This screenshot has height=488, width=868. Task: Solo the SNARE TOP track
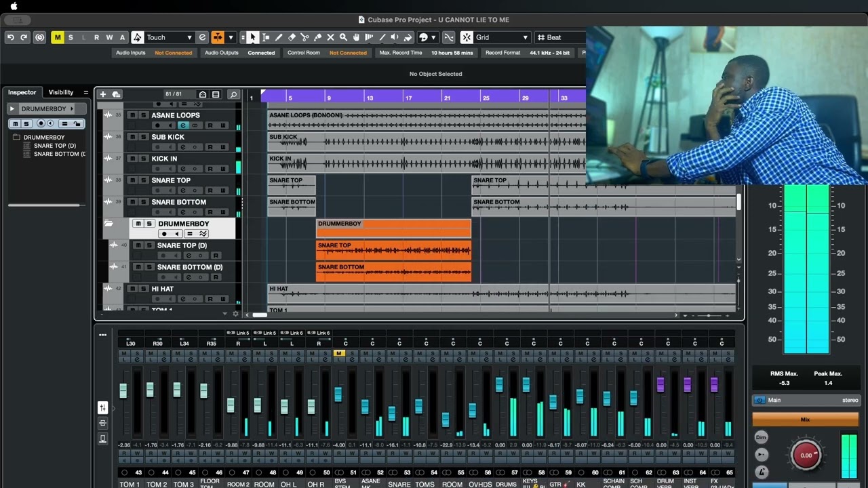pos(143,180)
